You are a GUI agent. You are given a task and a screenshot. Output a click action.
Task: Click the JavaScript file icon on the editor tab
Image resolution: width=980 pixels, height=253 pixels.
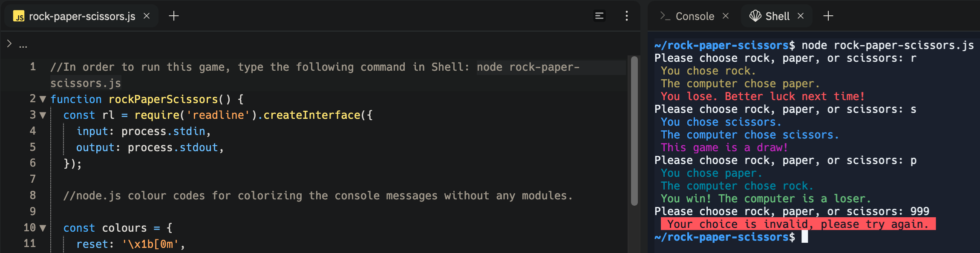click(x=19, y=16)
